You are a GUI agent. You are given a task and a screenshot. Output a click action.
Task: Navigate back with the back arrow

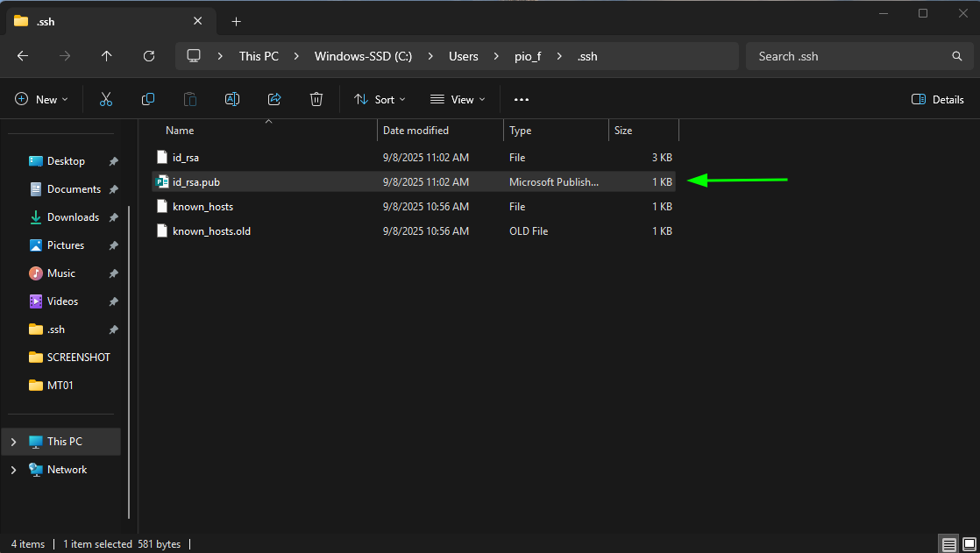(23, 56)
